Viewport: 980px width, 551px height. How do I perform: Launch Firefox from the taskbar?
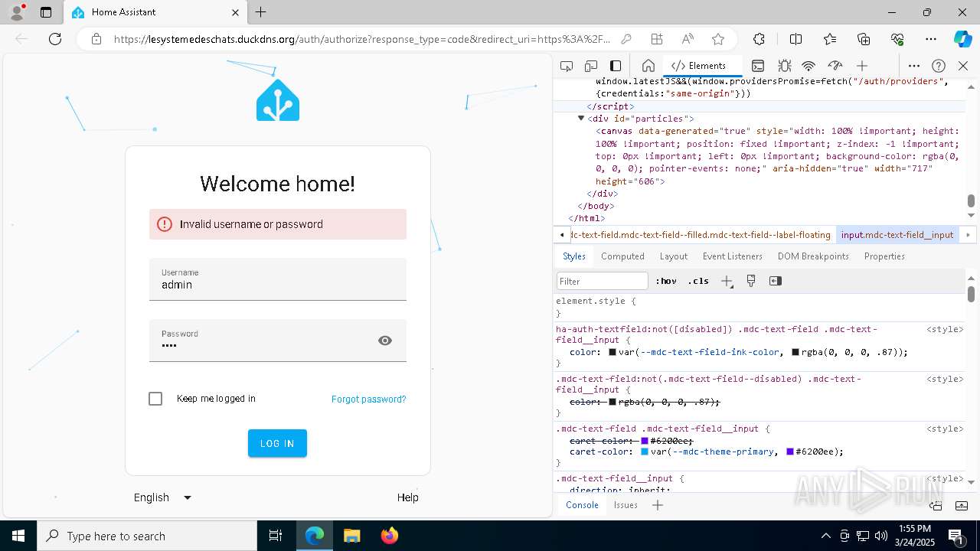click(390, 536)
